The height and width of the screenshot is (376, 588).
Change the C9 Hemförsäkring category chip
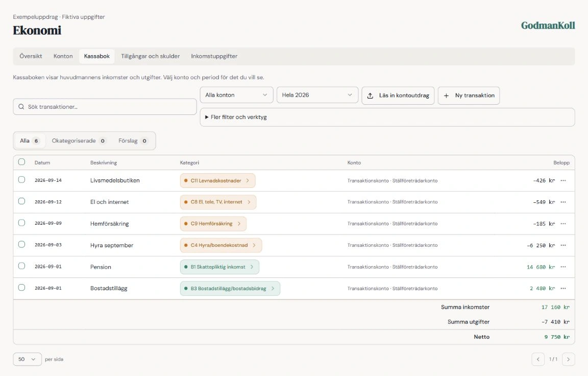[213, 224]
